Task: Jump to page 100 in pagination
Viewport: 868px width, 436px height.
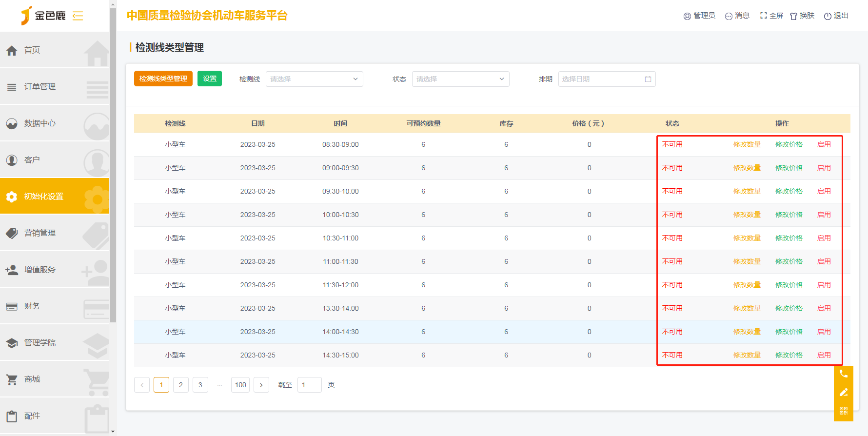Action: pos(240,385)
